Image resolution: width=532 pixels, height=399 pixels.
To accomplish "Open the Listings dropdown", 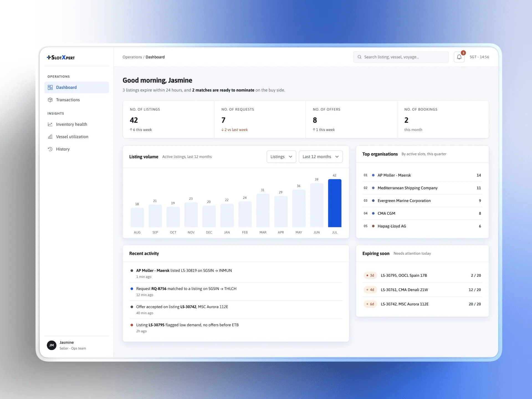I will click(x=281, y=157).
